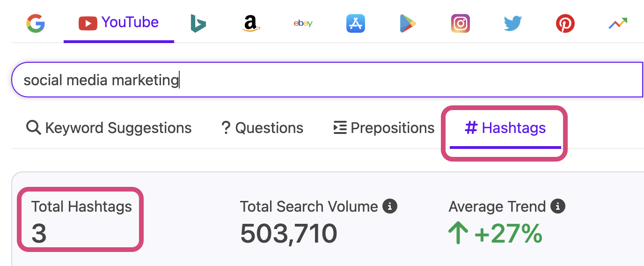Switch to the YouTube tab

(119, 22)
